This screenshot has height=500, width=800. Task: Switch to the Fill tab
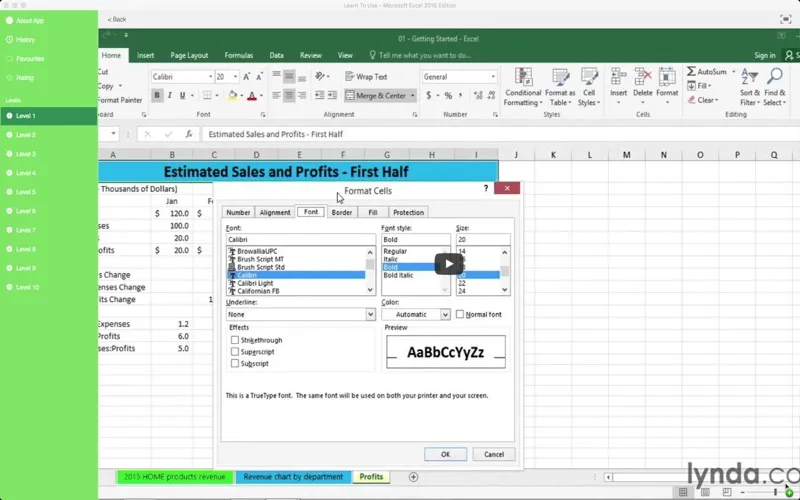click(373, 212)
